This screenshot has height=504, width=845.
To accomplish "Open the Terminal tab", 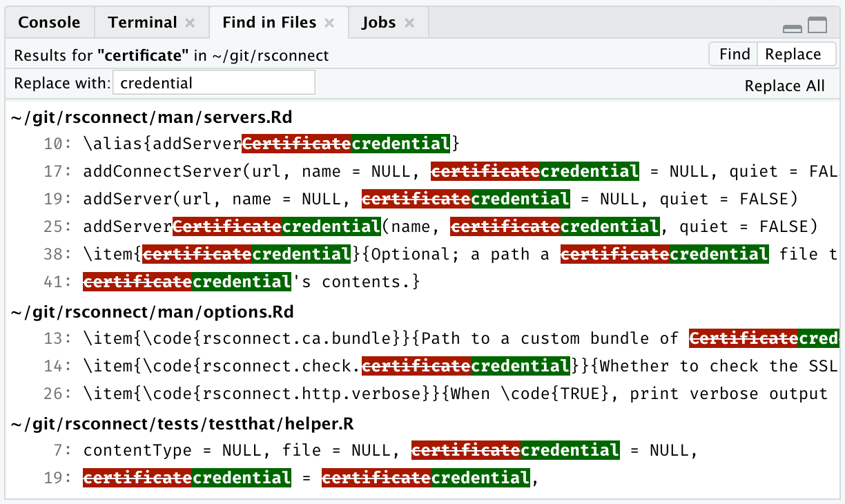I will [x=142, y=23].
